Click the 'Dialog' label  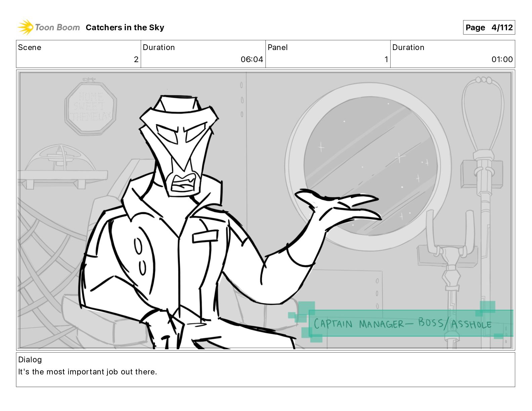point(30,360)
